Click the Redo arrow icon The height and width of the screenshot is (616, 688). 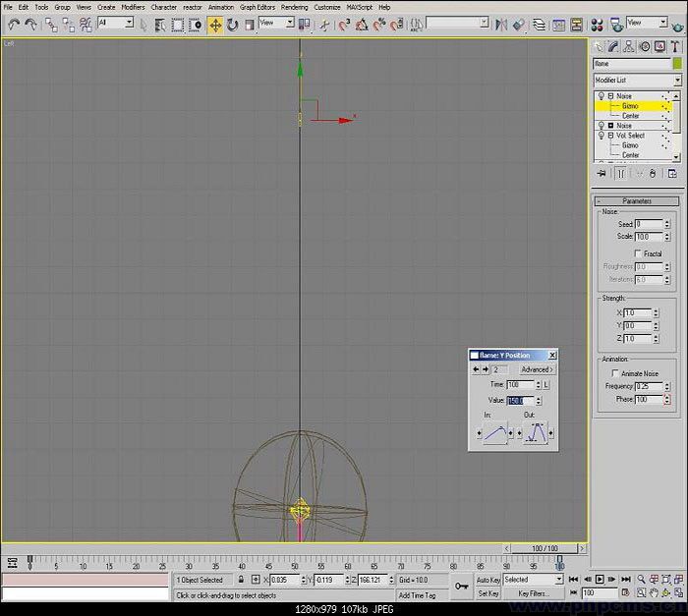tap(30, 25)
